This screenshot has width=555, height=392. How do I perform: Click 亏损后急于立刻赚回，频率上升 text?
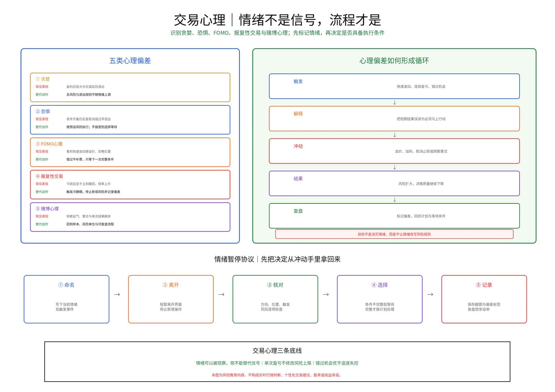(x=88, y=184)
